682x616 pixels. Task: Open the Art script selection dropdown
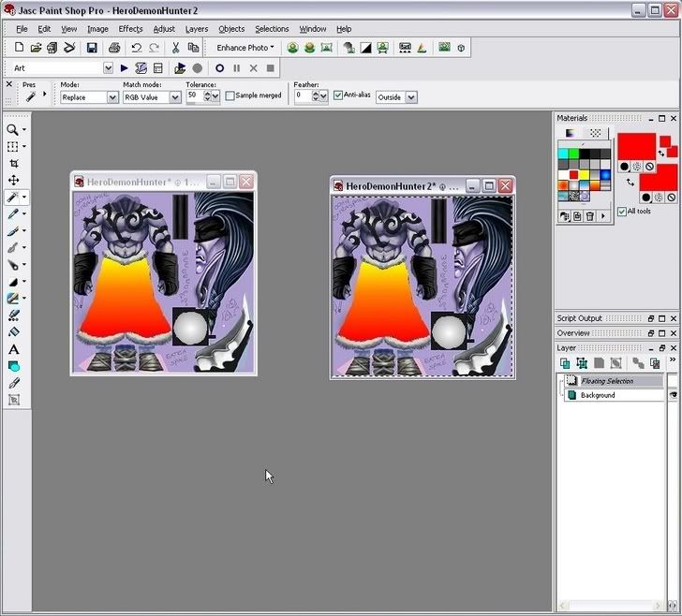tap(108, 67)
